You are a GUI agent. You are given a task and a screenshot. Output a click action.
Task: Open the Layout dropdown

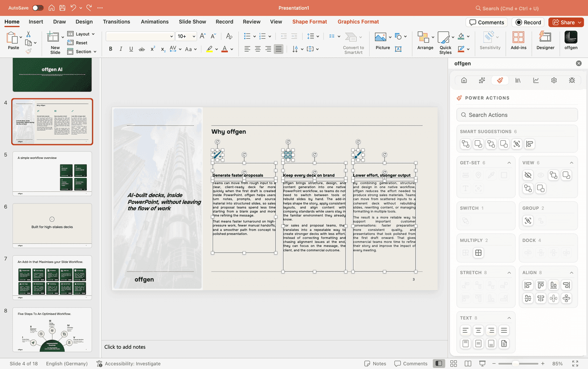tap(82, 34)
